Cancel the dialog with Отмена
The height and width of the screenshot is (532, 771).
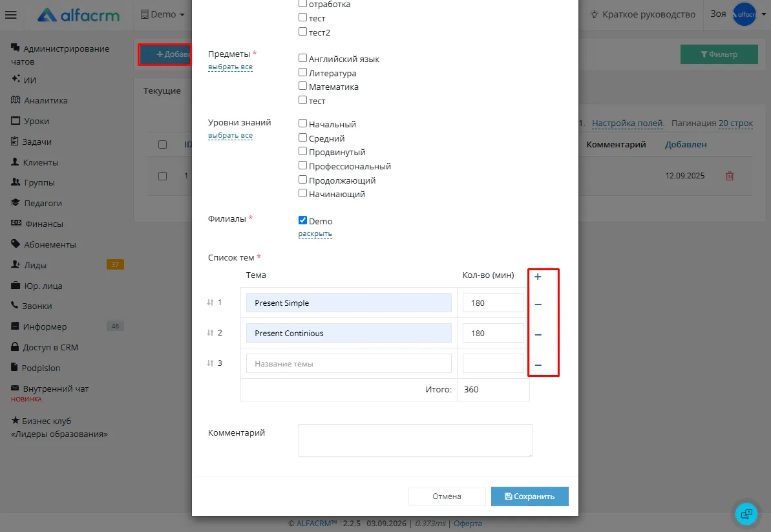coord(447,496)
